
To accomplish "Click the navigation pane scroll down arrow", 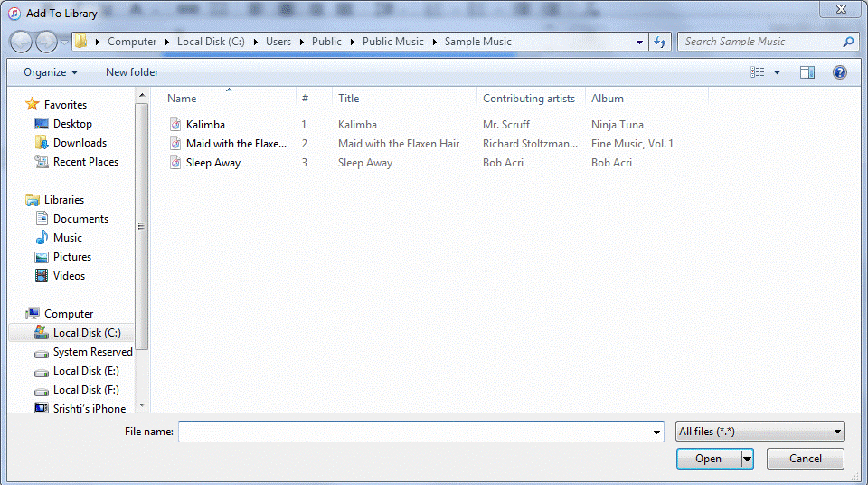I will pos(142,405).
